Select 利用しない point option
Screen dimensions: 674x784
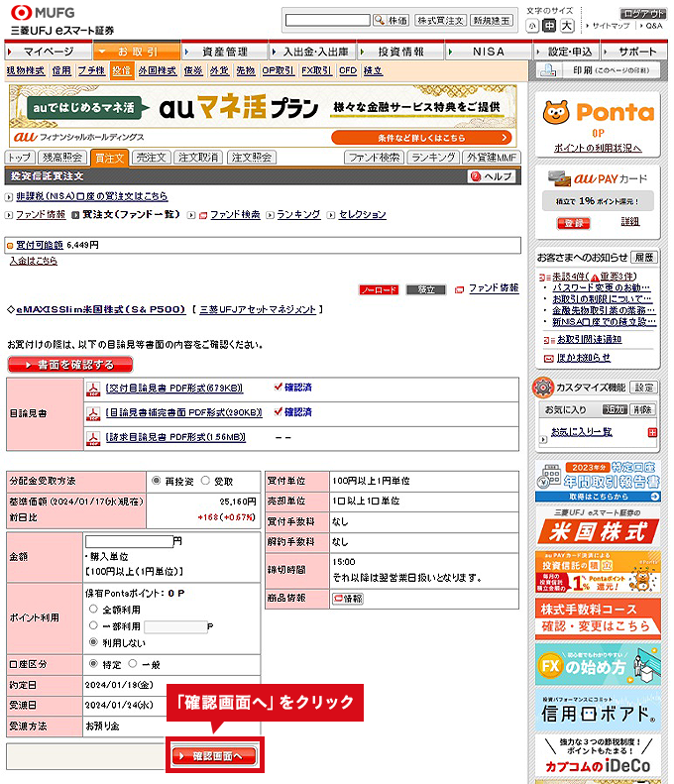pyautogui.click(x=93, y=642)
